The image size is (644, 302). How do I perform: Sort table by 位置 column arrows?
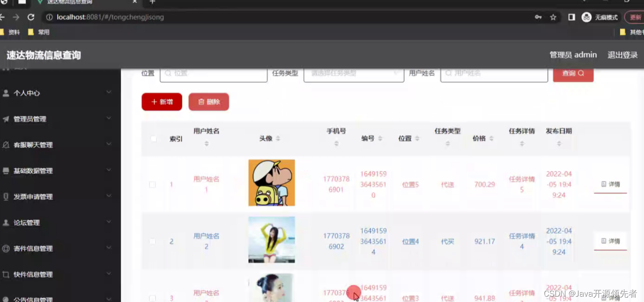417,139
